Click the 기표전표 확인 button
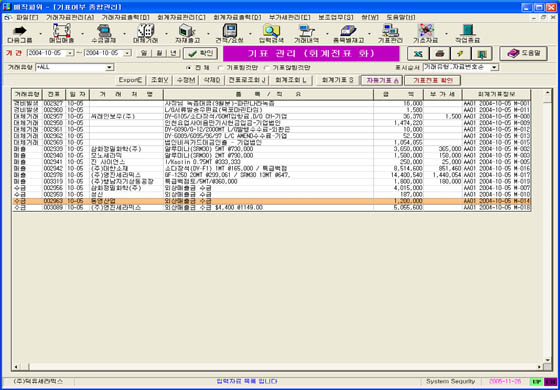Screen dimensions: 560x390 coord(432,80)
